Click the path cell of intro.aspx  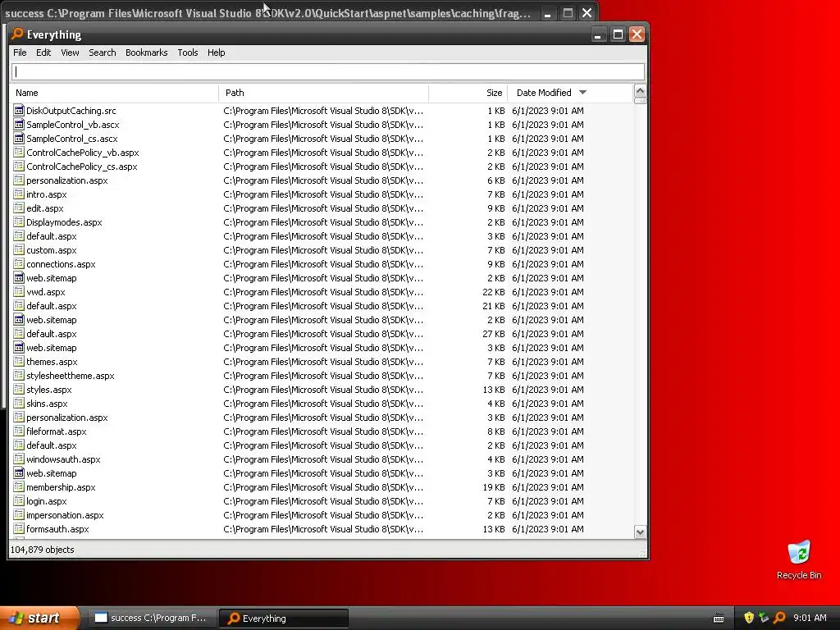pos(323,194)
